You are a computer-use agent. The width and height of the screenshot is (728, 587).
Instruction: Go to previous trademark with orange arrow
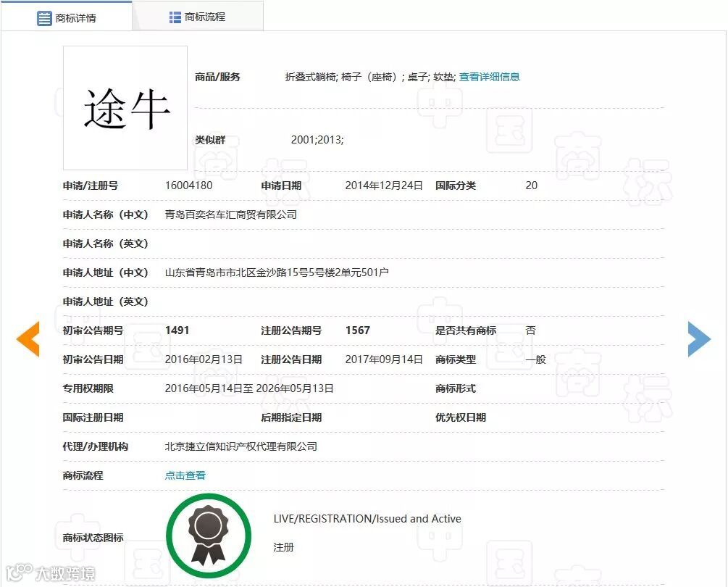tap(28, 339)
